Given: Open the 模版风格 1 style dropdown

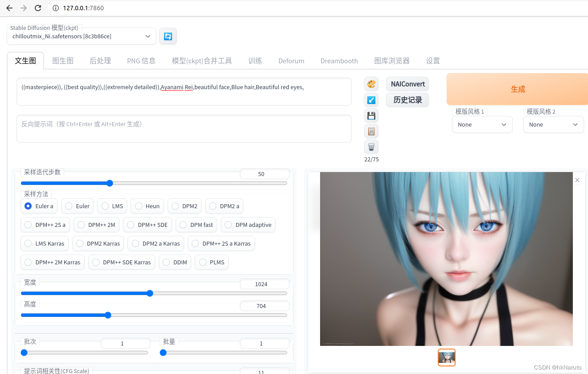Looking at the screenshot, I should click(x=482, y=124).
